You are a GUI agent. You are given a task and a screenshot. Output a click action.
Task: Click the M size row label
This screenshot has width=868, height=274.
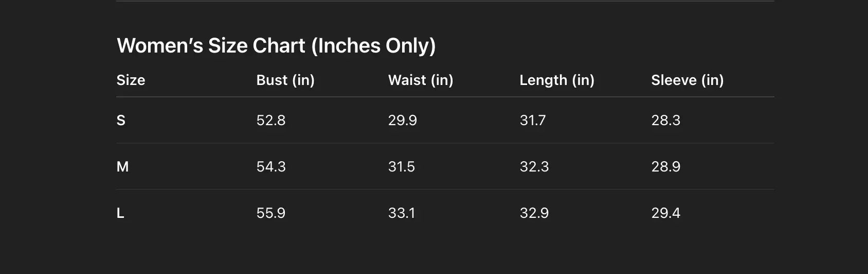(x=122, y=167)
